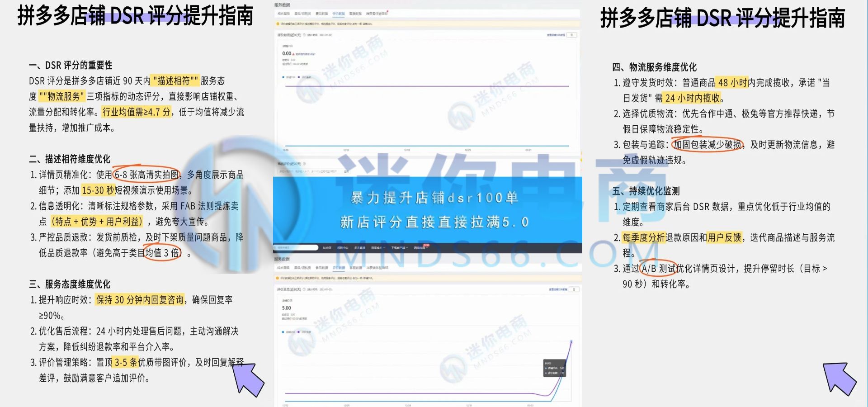The height and width of the screenshot is (407, 868).
Task: Click the blue DSR link above the 5.00 chart
Action: [558, 289]
